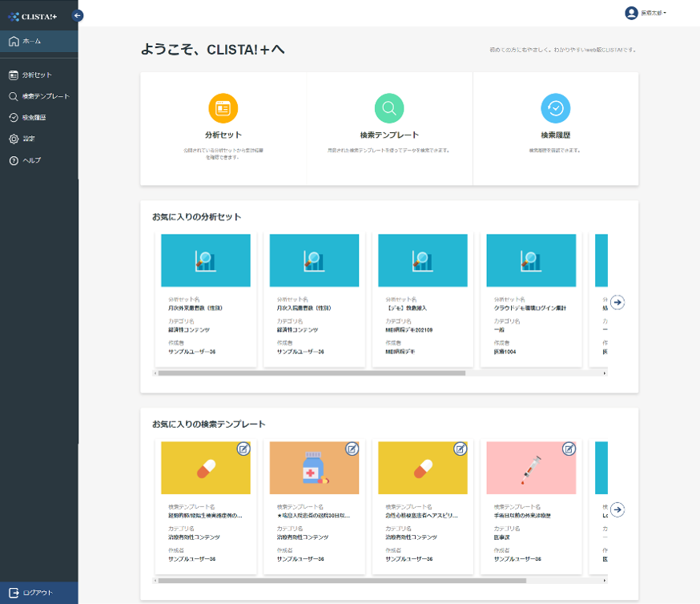
Task: Click the CLISTA!+ logo
Action: coord(33,17)
